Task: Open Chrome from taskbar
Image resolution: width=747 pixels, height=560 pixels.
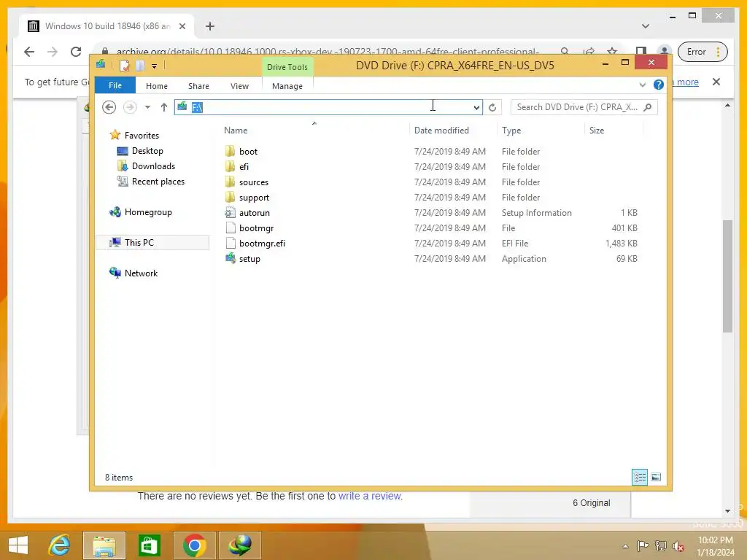Action: tap(194, 545)
